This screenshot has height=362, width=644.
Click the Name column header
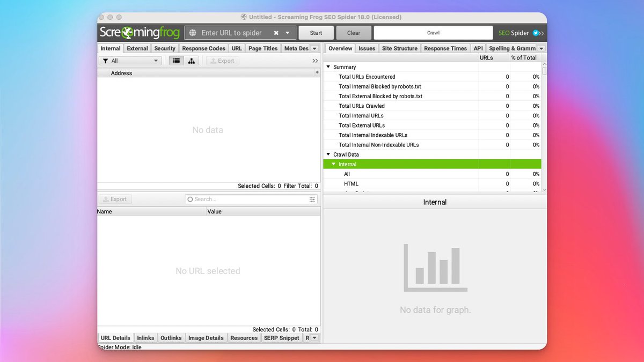[x=152, y=211]
